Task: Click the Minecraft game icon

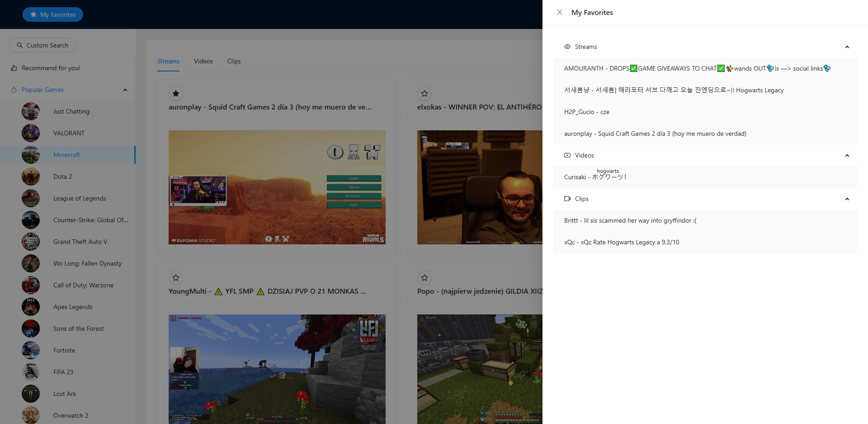Action: point(31,155)
